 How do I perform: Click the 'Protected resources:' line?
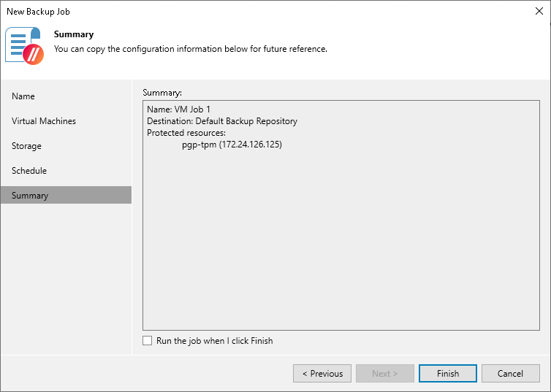(186, 133)
